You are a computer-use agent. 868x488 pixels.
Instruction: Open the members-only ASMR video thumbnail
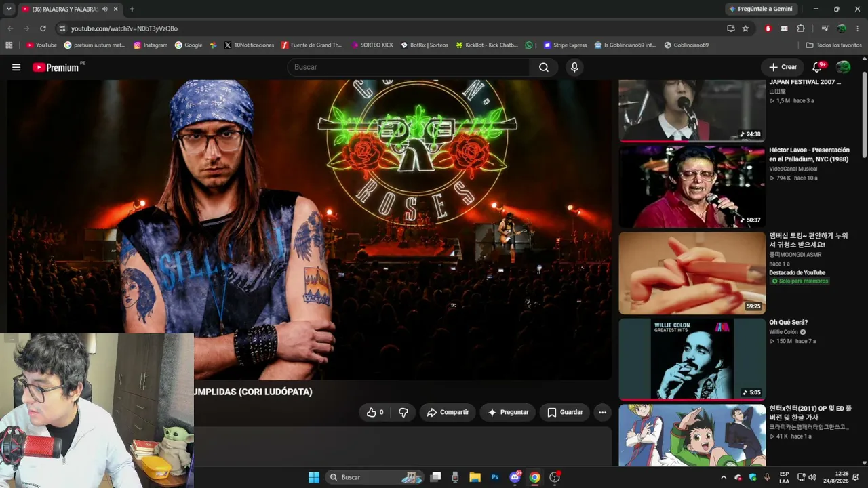coord(692,273)
